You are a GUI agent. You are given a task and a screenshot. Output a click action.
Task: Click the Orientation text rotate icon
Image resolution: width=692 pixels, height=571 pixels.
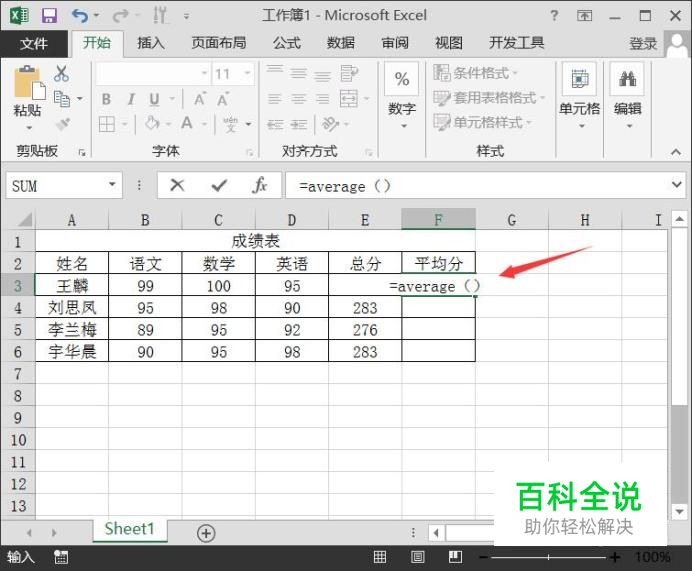pyautogui.click(x=331, y=124)
